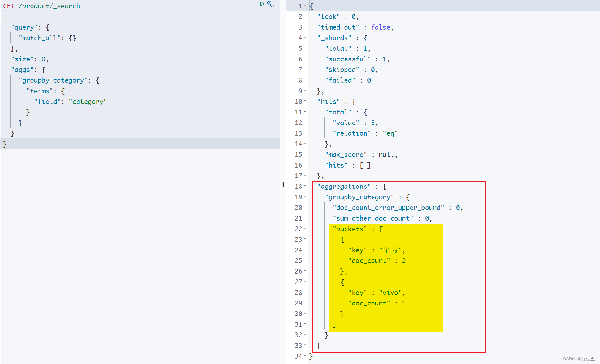Click "doc_count_error_upper_bound" in response
Image resolution: width=600 pixels, height=364 pixels.
(x=388, y=208)
